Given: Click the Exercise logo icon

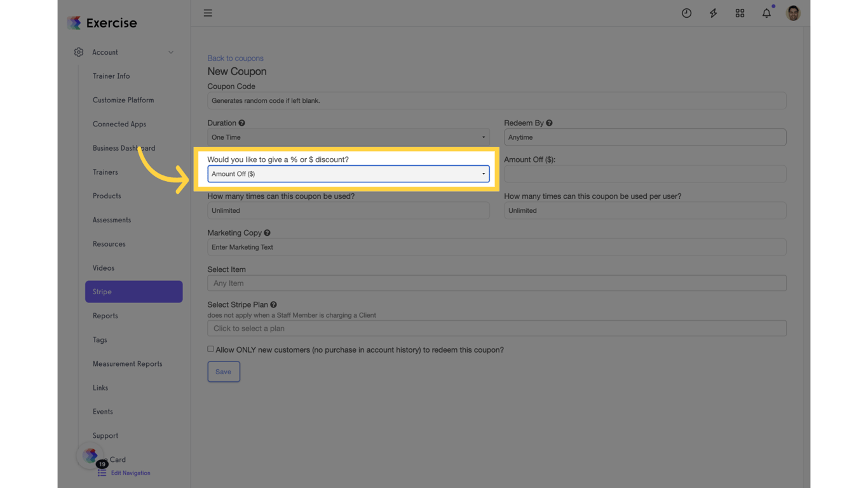Looking at the screenshot, I should 74,21.
